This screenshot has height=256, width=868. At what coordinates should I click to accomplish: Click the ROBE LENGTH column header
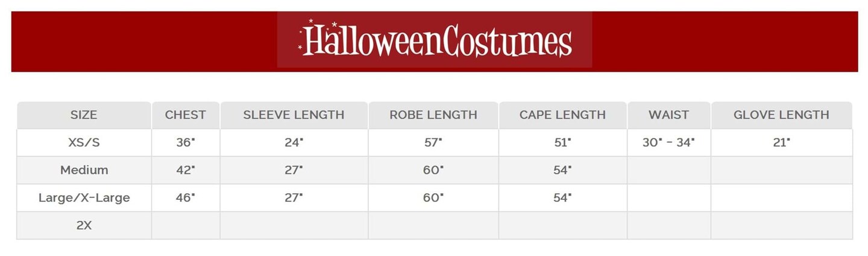coord(433,115)
